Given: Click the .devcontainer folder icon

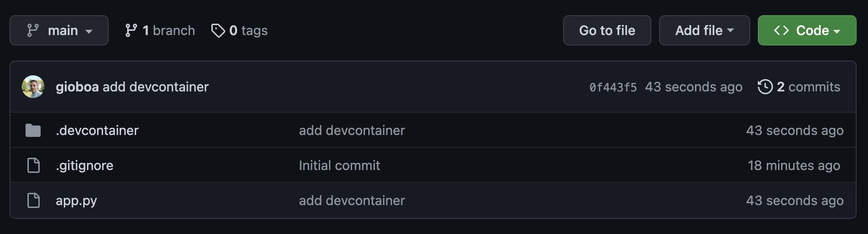Looking at the screenshot, I should pos(33,130).
